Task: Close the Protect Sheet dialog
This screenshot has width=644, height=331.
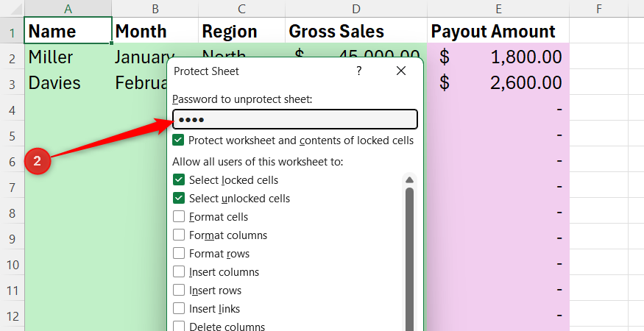Action: 401,71
